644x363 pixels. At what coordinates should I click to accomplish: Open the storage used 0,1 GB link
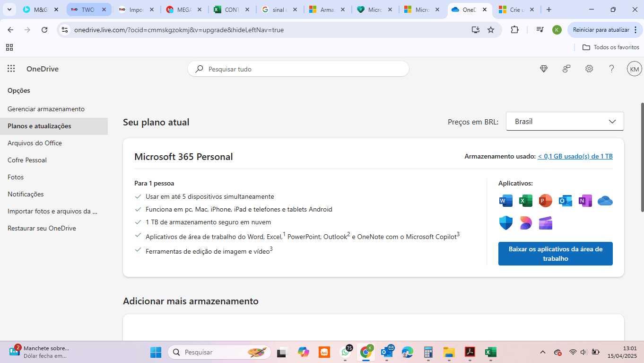point(575,156)
